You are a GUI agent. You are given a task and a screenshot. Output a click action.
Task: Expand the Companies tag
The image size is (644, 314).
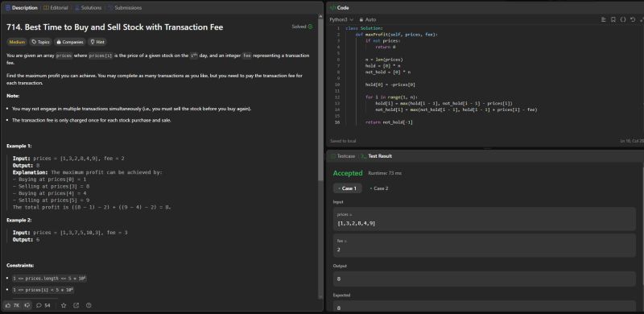(70, 42)
